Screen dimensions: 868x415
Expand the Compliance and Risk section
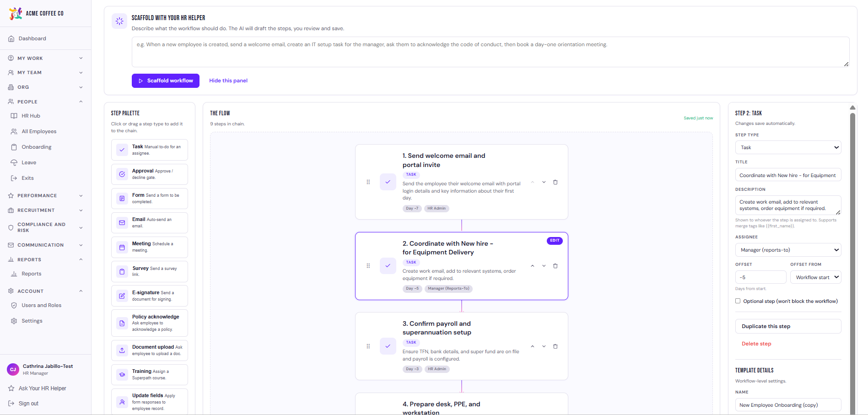46,227
